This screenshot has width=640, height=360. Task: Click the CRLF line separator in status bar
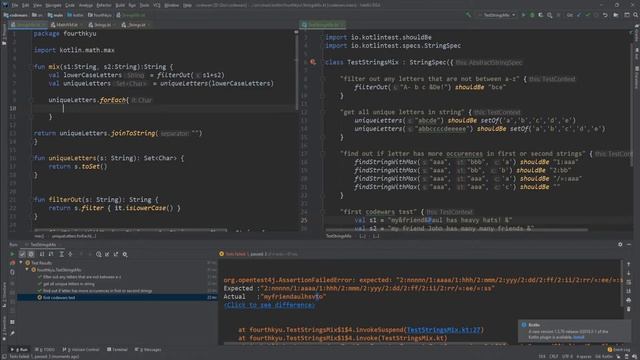[x=553, y=356]
